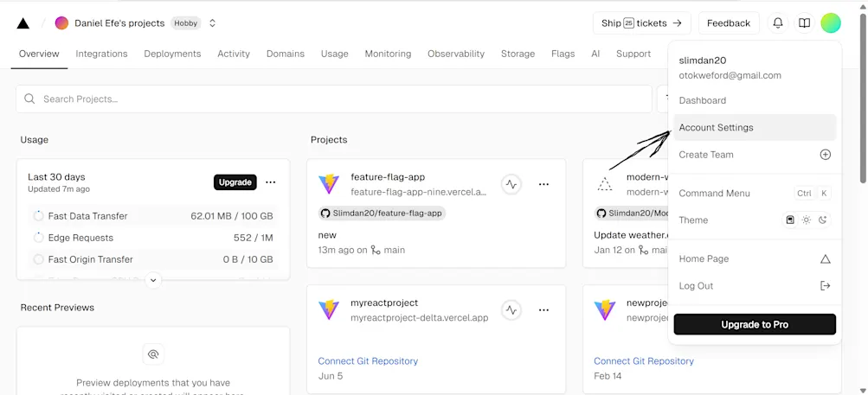Open myreactproject activity pulse icon

pyautogui.click(x=511, y=310)
